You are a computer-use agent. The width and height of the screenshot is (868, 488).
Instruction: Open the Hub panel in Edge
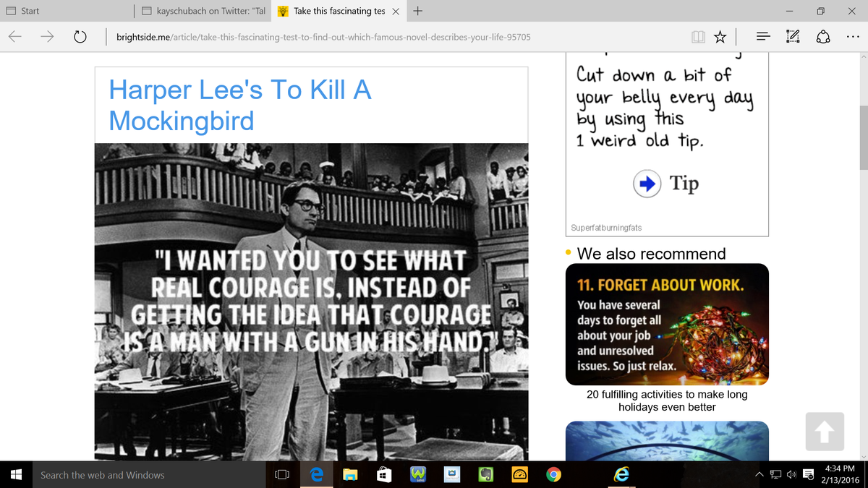(x=763, y=36)
